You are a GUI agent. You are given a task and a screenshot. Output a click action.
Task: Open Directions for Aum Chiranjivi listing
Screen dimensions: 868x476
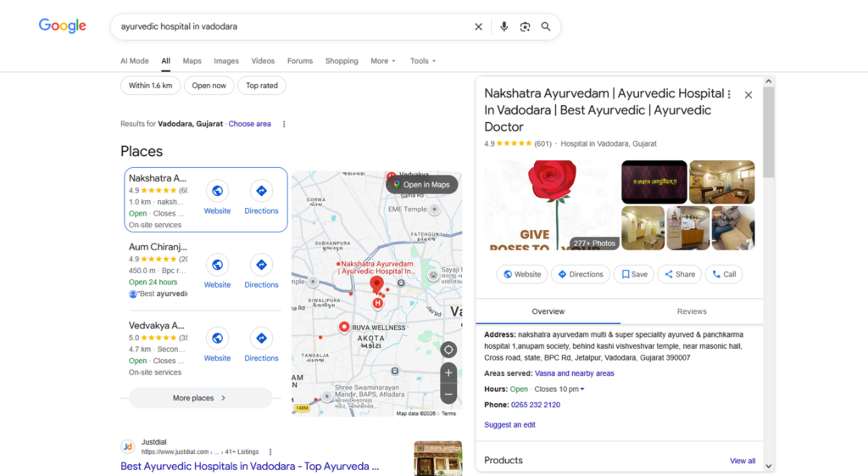(x=261, y=272)
